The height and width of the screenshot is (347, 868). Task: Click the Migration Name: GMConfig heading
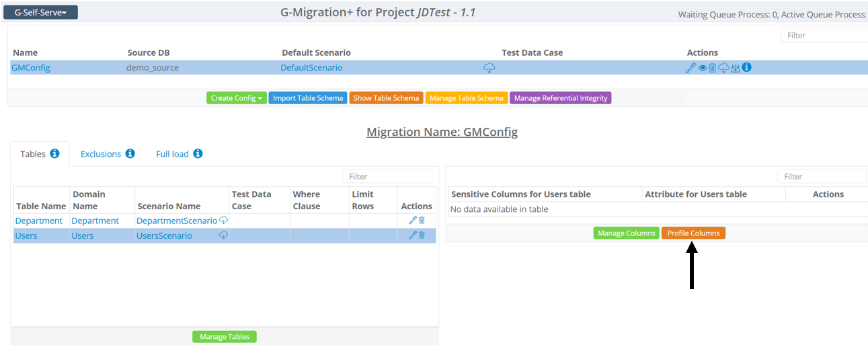click(442, 132)
